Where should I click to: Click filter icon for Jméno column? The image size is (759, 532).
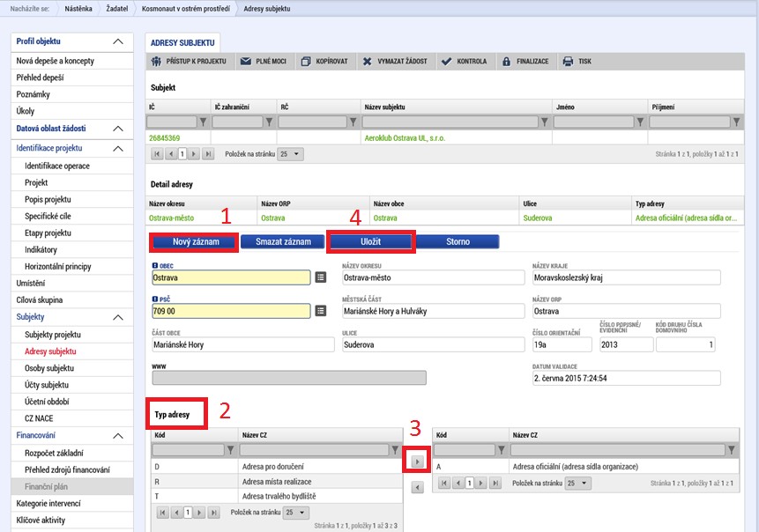(640, 122)
